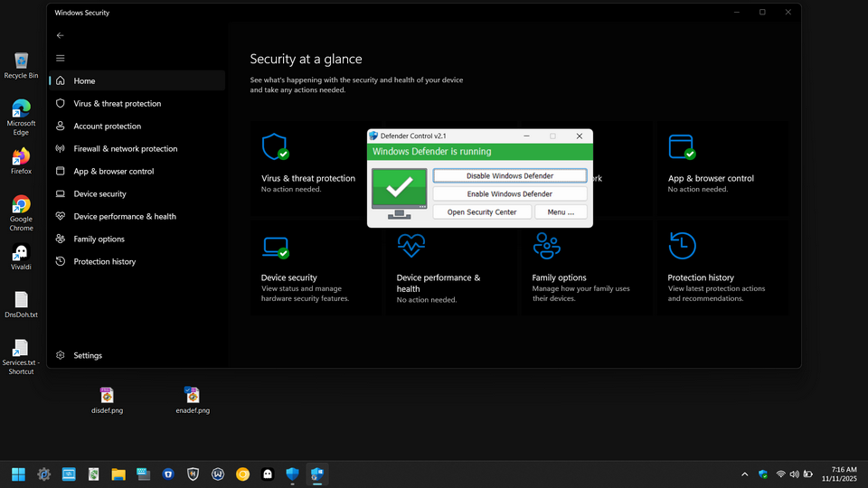Click shield icon on Virus & threat protection tile
The image size is (868, 488).
coord(275,147)
